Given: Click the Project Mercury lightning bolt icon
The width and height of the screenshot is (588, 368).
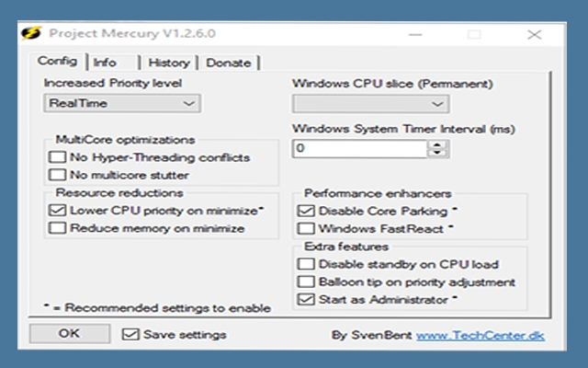Looking at the screenshot, I should point(30,34).
